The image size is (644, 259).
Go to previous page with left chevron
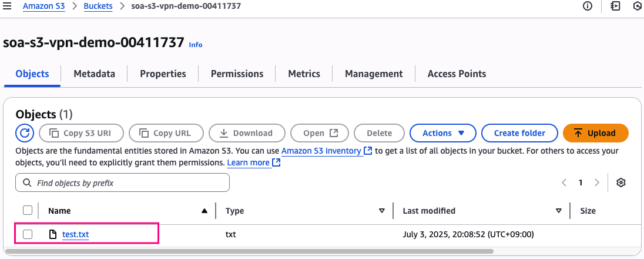tap(564, 182)
